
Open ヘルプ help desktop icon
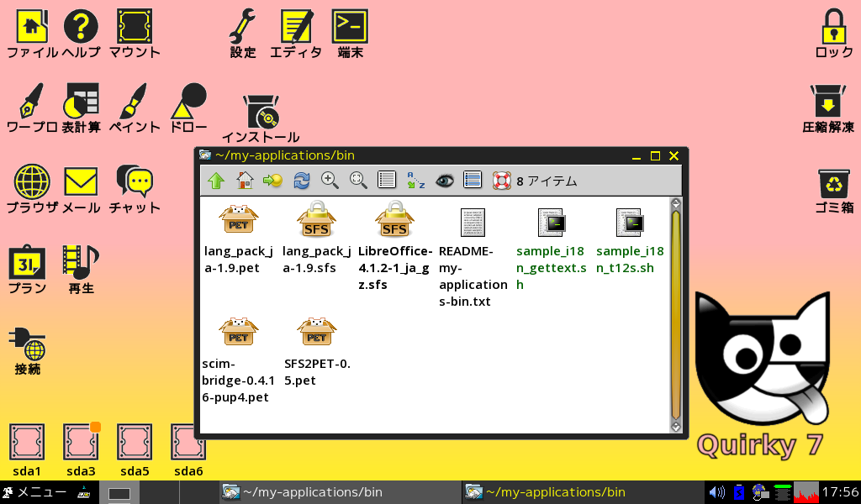81,34
